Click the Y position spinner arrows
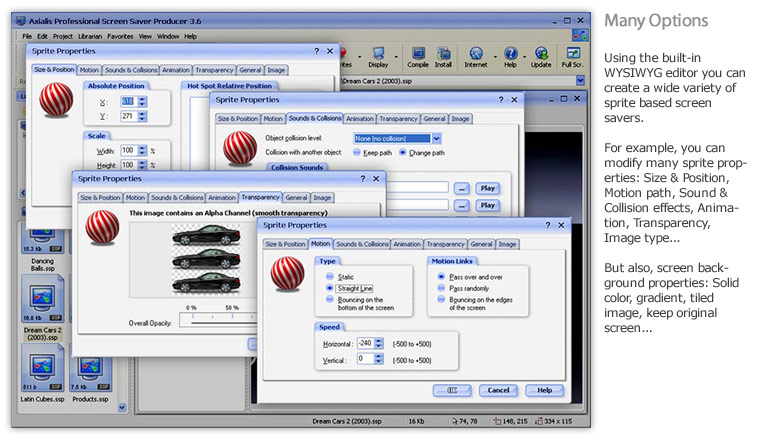This screenshot has height=440, width=760. [x=142, y=116]
